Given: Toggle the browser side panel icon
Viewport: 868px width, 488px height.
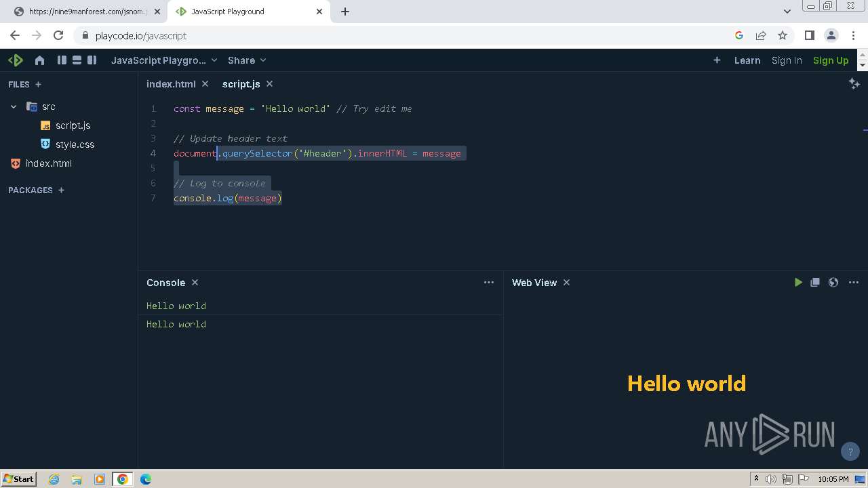Looking at the screenshot, I should pos(809,35).
